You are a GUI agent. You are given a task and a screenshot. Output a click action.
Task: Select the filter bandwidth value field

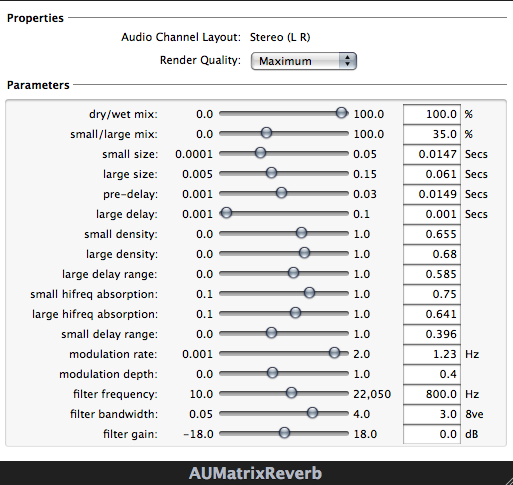(x=432, y=414)
